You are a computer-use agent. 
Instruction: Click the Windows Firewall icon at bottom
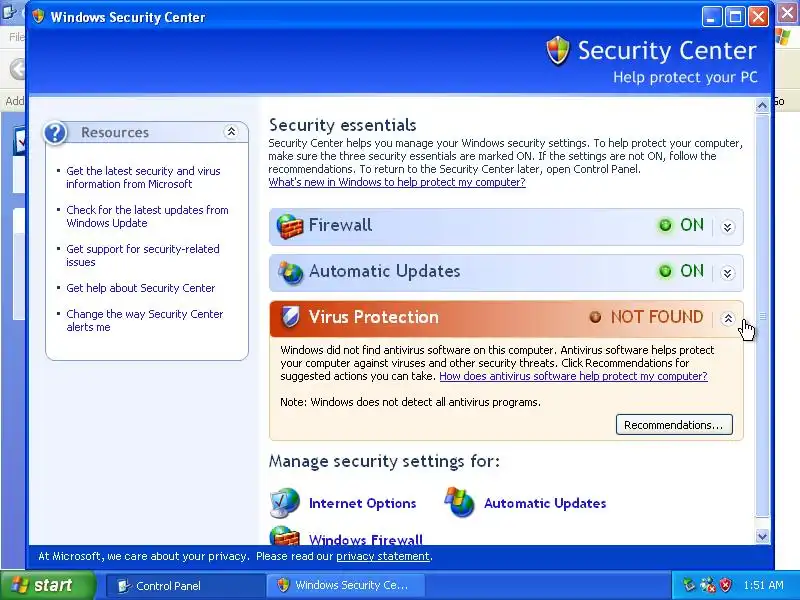[x=285, y=535]
